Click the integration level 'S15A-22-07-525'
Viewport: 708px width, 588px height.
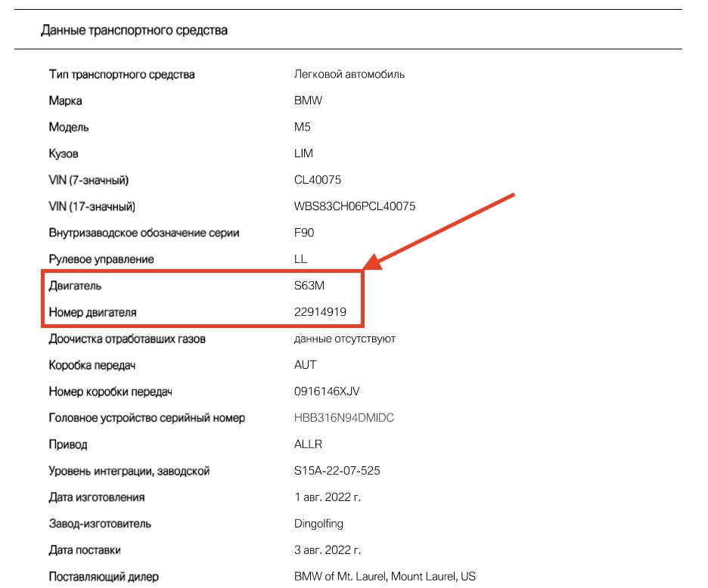(x=337, y=471)
